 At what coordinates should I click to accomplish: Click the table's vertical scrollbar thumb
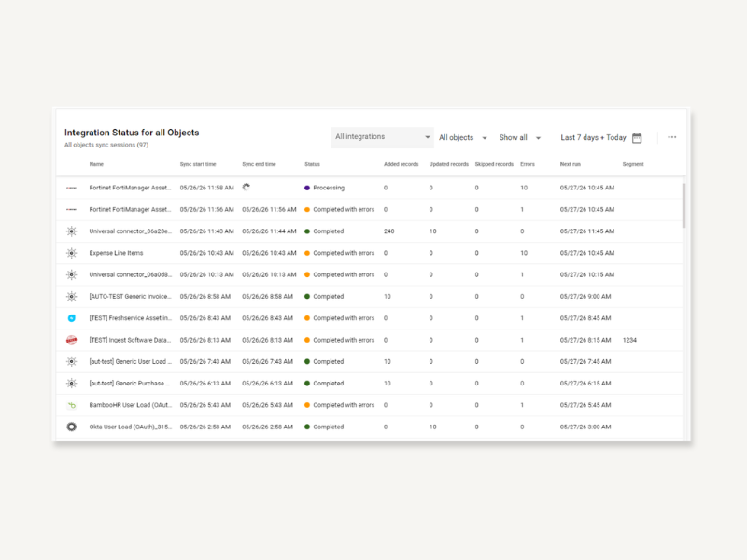[684, 205]
